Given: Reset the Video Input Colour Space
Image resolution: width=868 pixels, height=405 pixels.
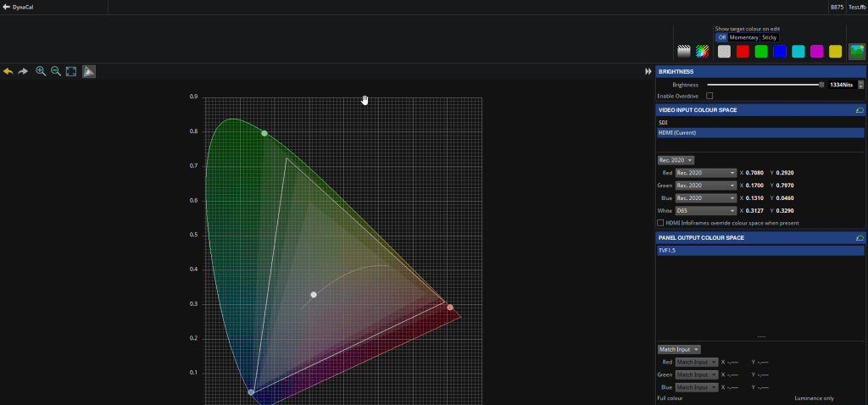Looking at the screenshot, I should tap(860, 110).
